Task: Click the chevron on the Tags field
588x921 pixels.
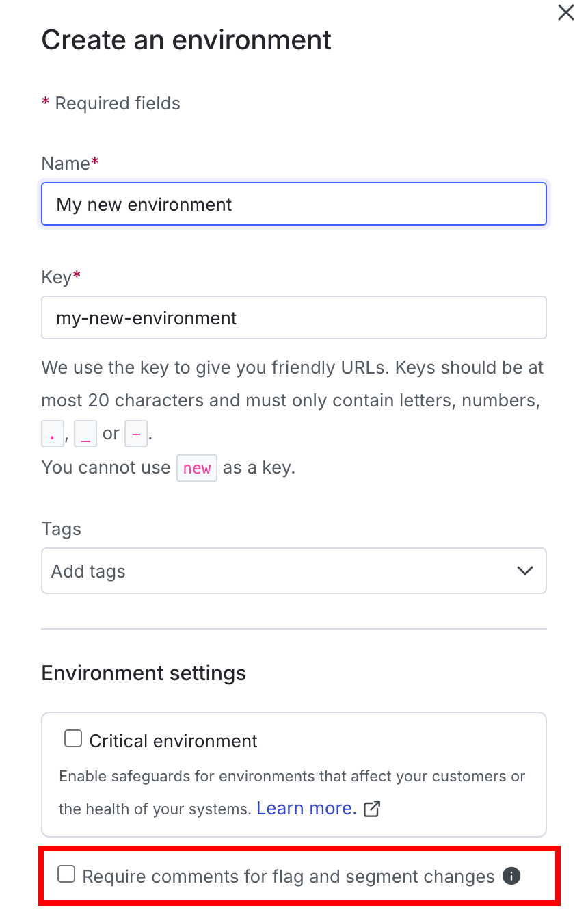Action: [524, 570]
